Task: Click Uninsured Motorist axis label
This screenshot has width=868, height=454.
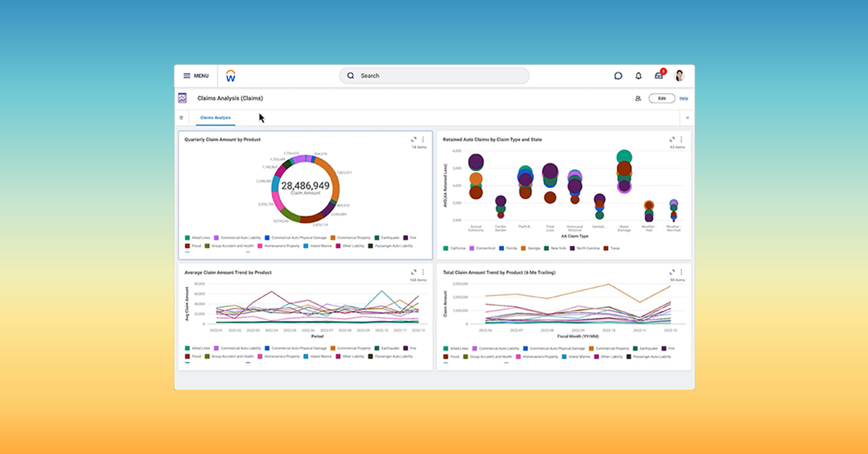Action: click(575, 228)
